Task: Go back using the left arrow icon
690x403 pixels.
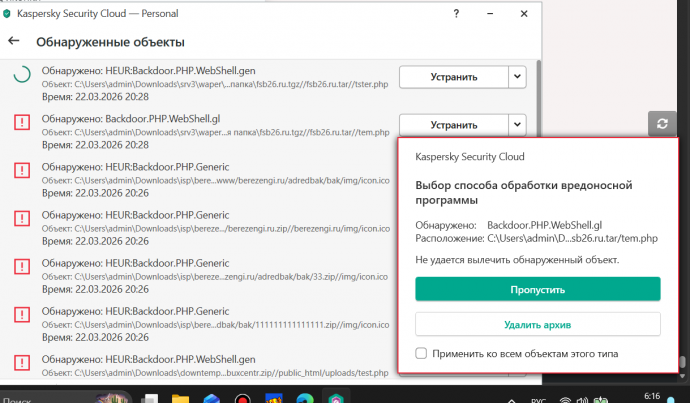Action: coord(14,42)
